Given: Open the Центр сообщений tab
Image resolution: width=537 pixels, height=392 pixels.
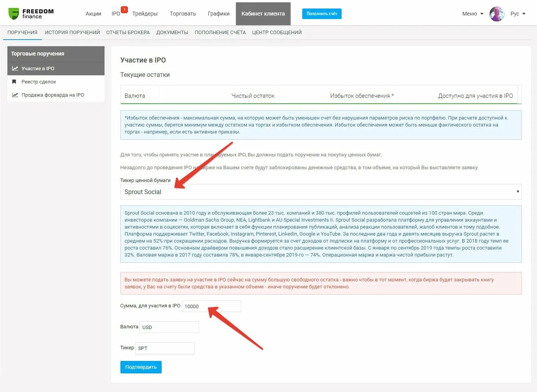Looking at the screenshot, I should pos(277,33).
